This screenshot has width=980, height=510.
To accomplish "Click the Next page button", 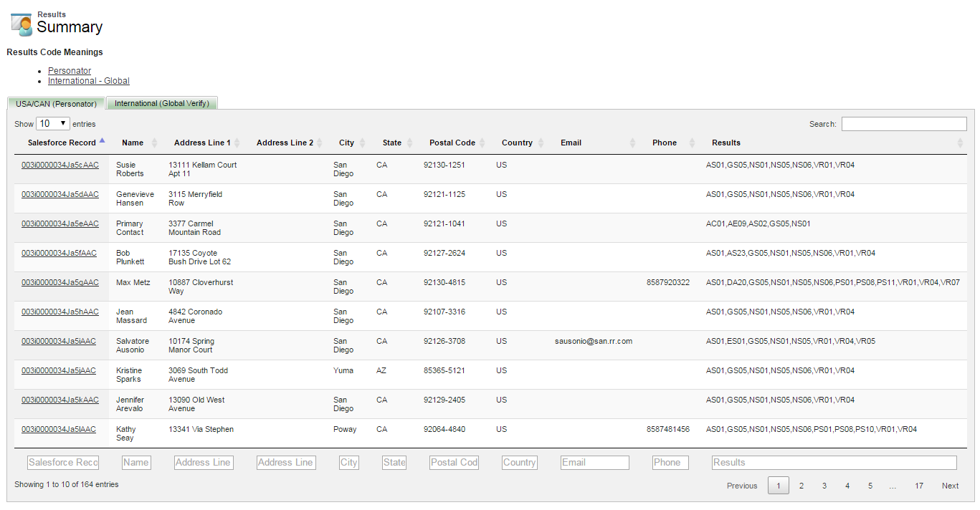I will pos(950,486).
